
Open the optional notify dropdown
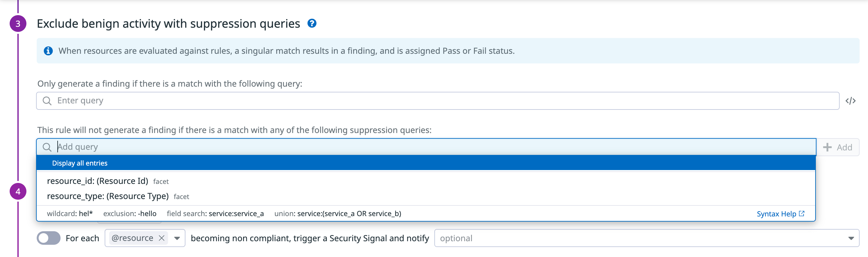point(851,238)
